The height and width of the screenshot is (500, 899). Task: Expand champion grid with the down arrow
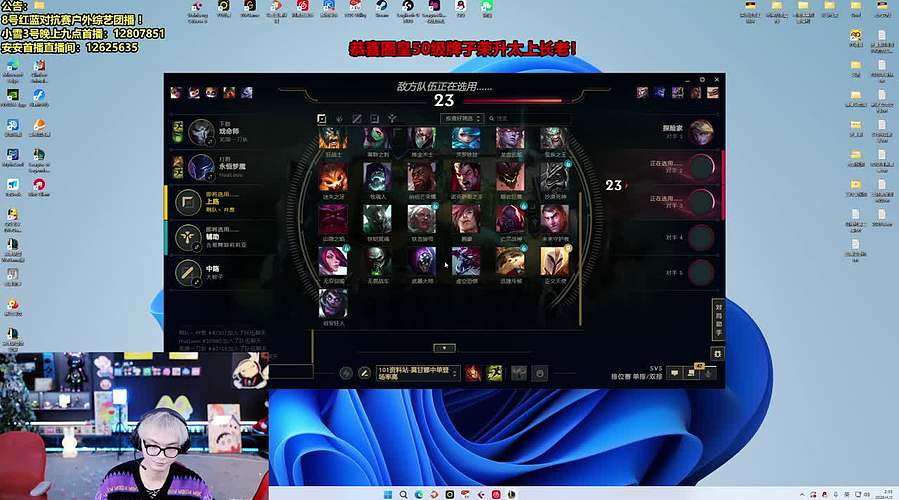pos(445,348)
